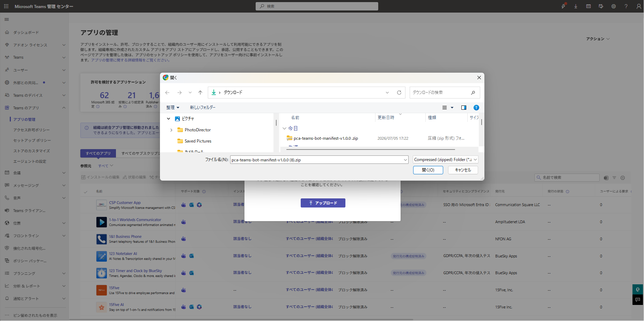The image size is (644, 321).
Task: Click the 開く(O) button
Action: click(428, 170)
